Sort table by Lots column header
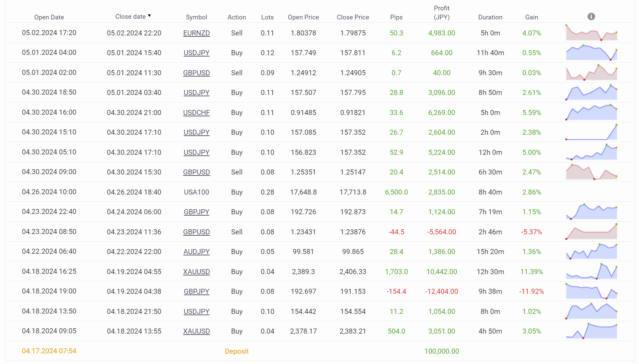639x364 pixels. 267,17
